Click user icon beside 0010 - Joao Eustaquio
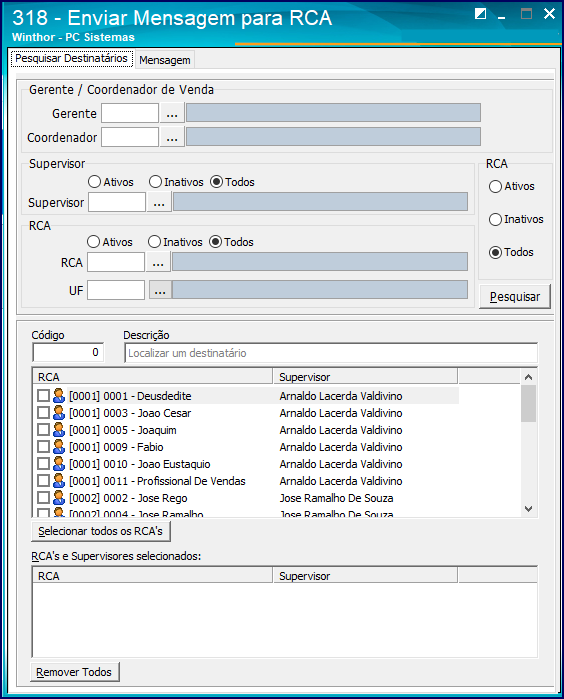Viewport: 564px width, 699px height. 58,464
